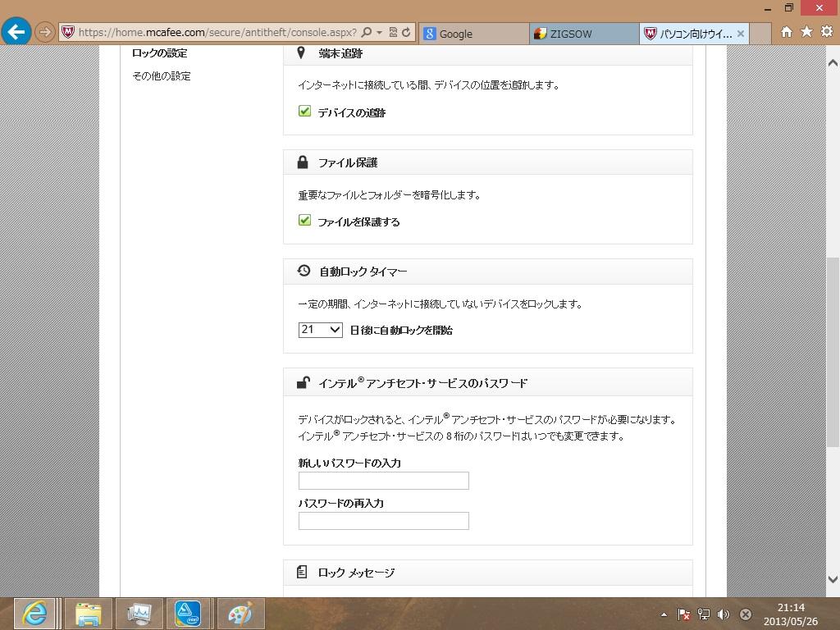This screenshot has height=630, width=840.
Task: Go back with the browser back arrow
Action: click(16, 32)
